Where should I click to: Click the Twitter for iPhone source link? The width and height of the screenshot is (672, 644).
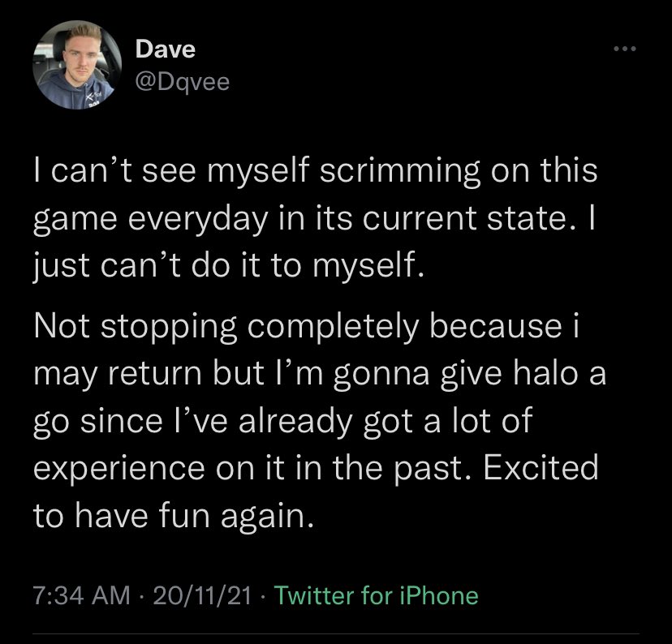pyautogui.click(x=377, y=596)
